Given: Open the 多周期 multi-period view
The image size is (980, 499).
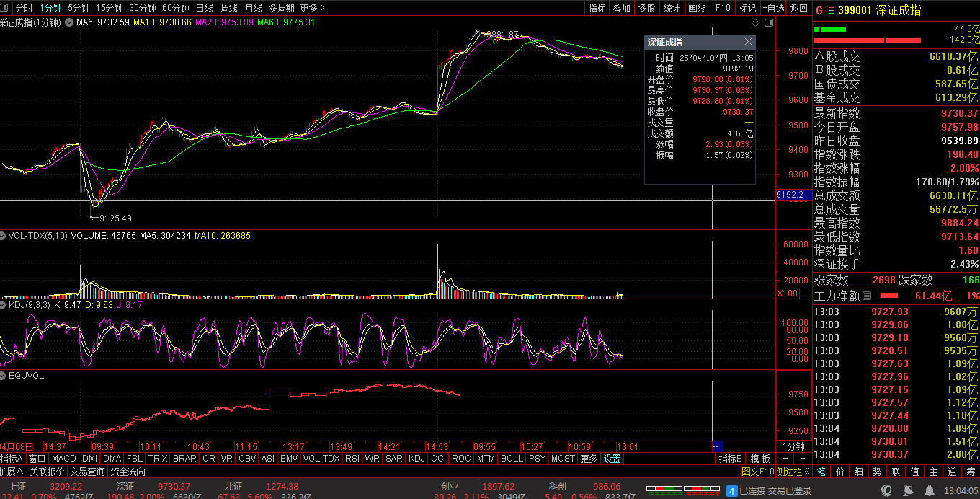Looking at the screenshot, I should pos(281,8).
